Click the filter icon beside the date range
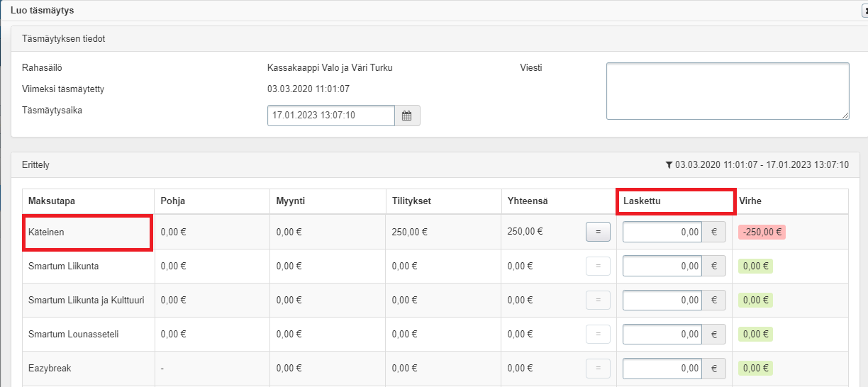Image resolution: width=868 pixels, height=387 pixels. coord(669,165)
